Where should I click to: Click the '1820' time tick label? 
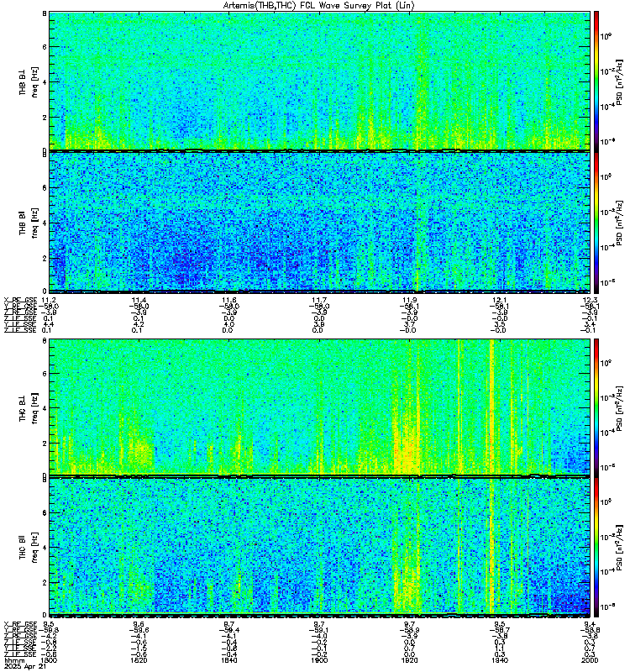[139, 660]
